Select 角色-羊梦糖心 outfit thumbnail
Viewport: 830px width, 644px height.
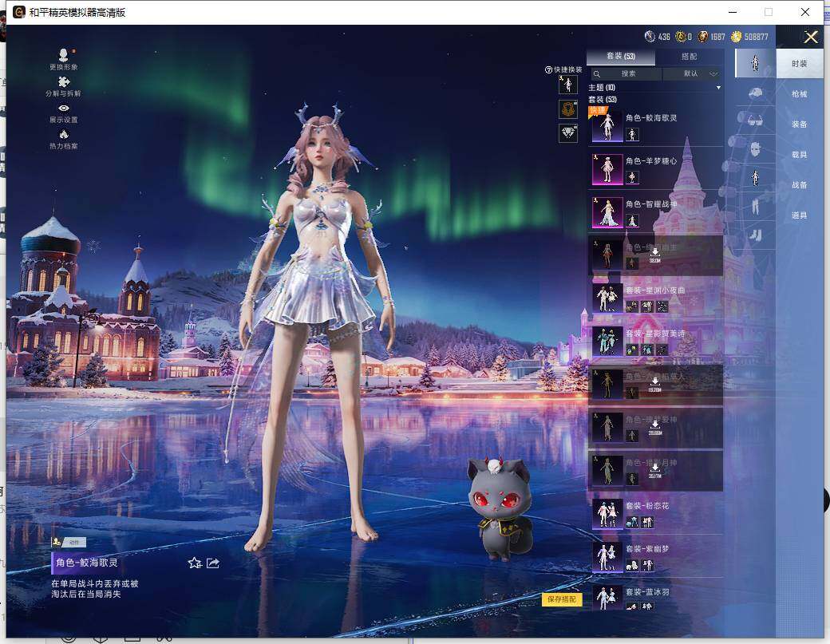tap(607, 169)
